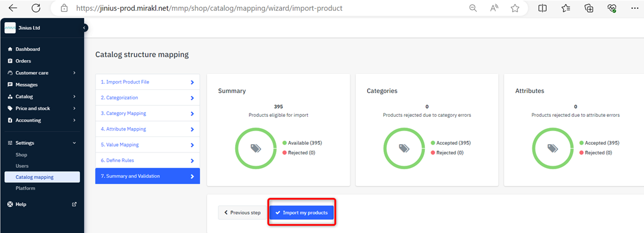This screenshot has height=233, width=644.
Task: Go back using browser back arrow
Action: [13, 8]
